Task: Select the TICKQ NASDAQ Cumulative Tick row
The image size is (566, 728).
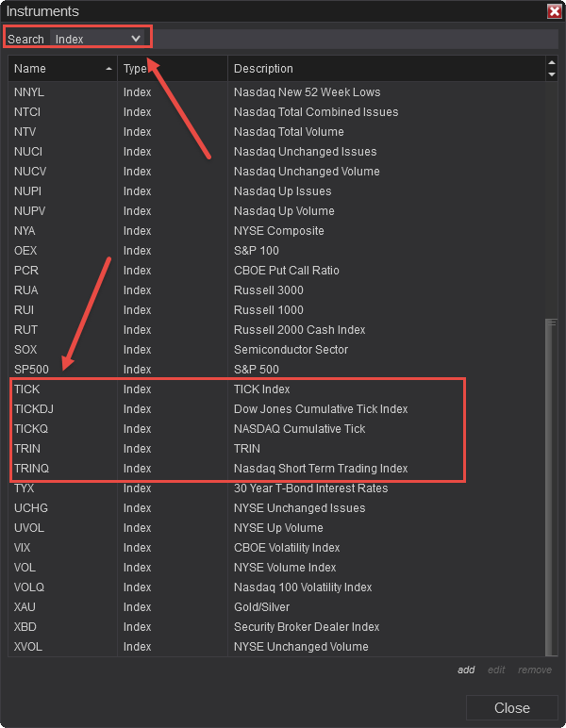Action: [236, 429]
